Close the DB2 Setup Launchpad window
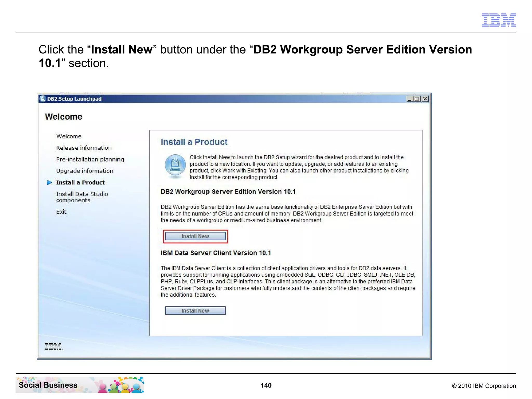Viewport: 532px width, 399px height. pyautogui.click(x=425, y=99)
